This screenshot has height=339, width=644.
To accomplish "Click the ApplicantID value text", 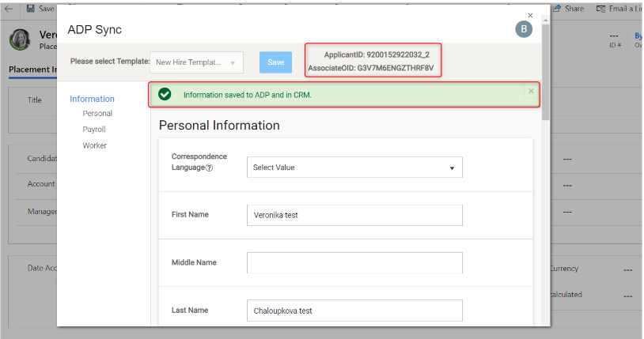I will click(398, 55).
